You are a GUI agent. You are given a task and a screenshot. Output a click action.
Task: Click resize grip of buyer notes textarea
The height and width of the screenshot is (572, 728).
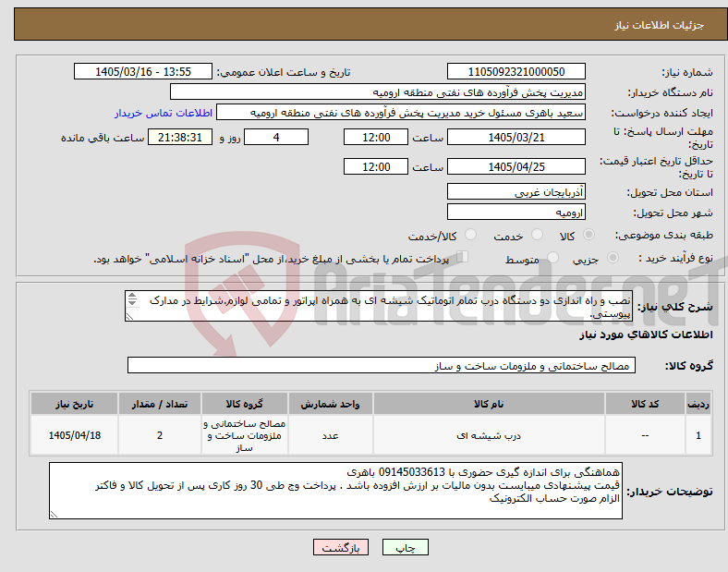pyautogui.click(x=54, y=514)
